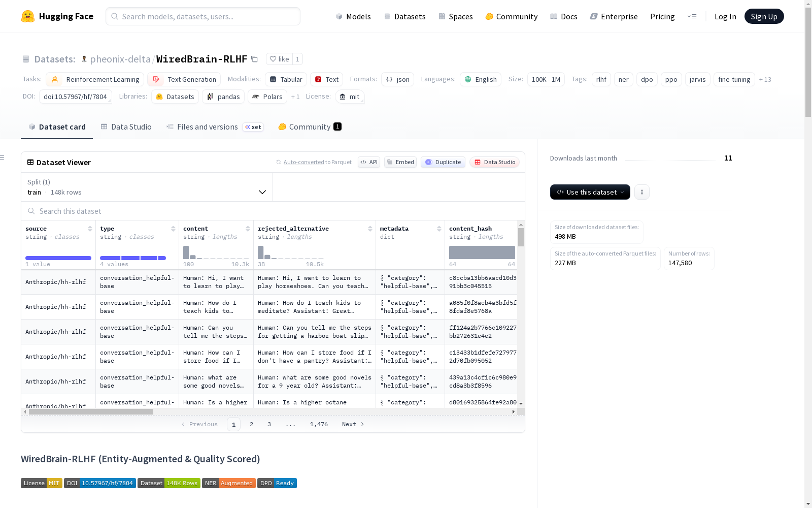This screenshot has height=508, width=812.
Task: Click the table vertical scrollbar thumb
Action: click(521, 237)
